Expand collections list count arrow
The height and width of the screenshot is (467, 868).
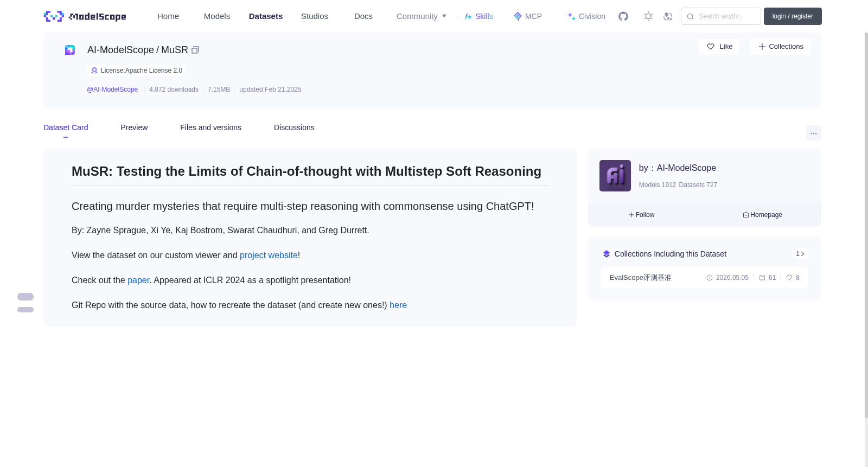tap(800, 254)
